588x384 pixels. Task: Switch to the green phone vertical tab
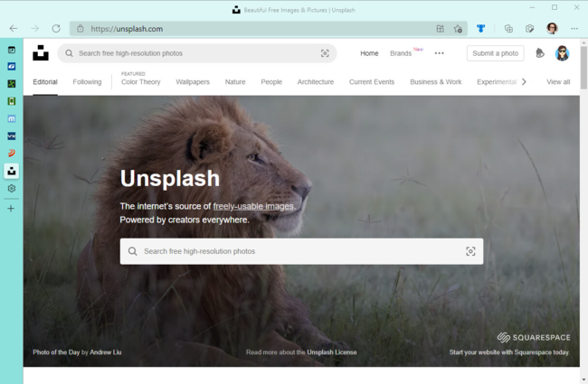point(12,101)
